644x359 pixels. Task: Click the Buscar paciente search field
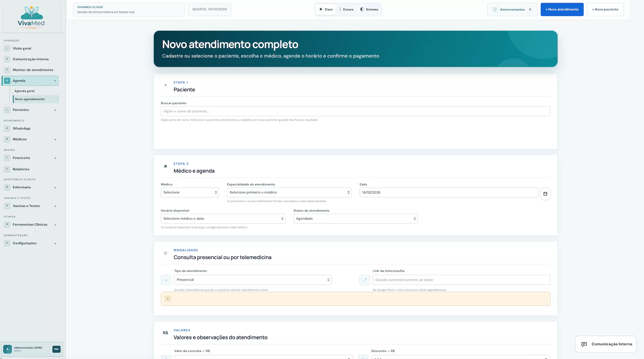coord(356,111)
